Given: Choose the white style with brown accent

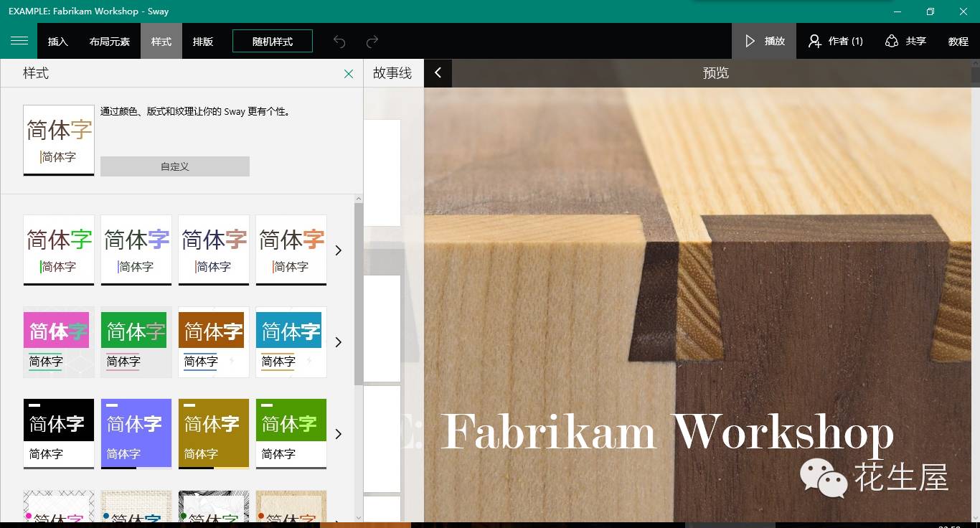Looking at the screenshot, I should coord(214,250).
